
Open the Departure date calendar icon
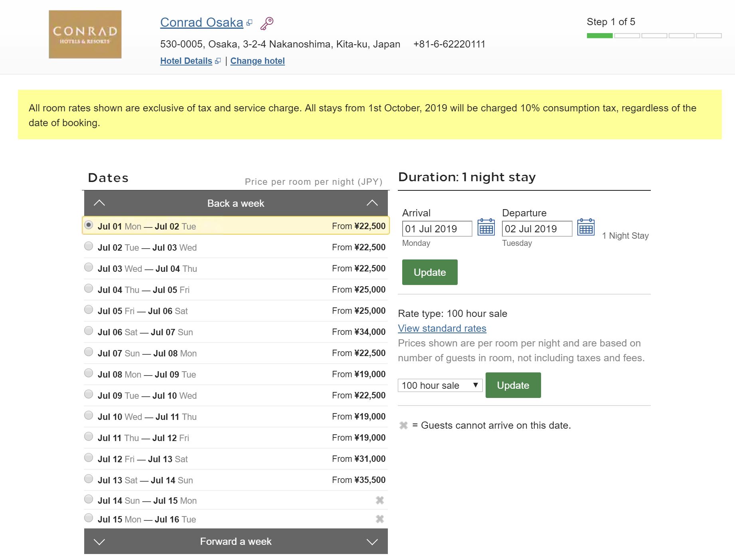(586, 228)
